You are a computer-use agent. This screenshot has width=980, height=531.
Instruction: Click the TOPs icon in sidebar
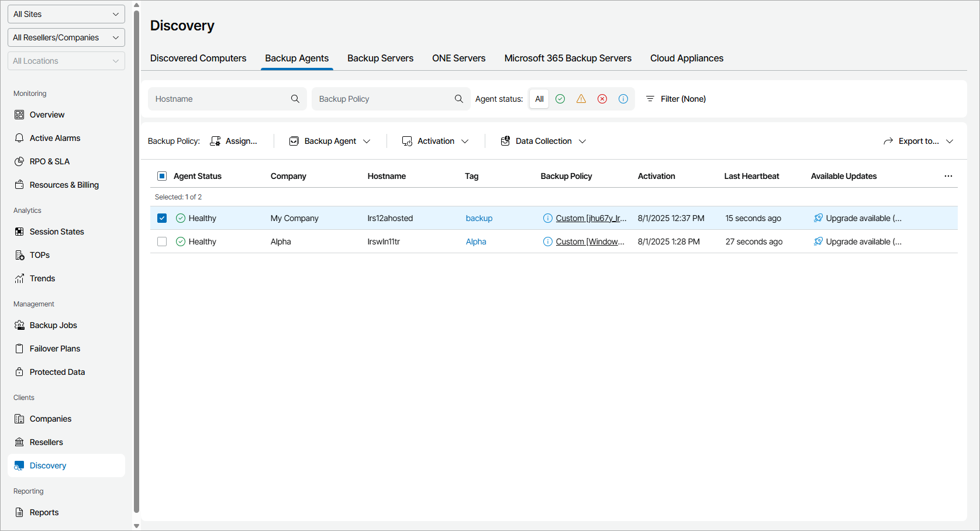pos(19,255)
